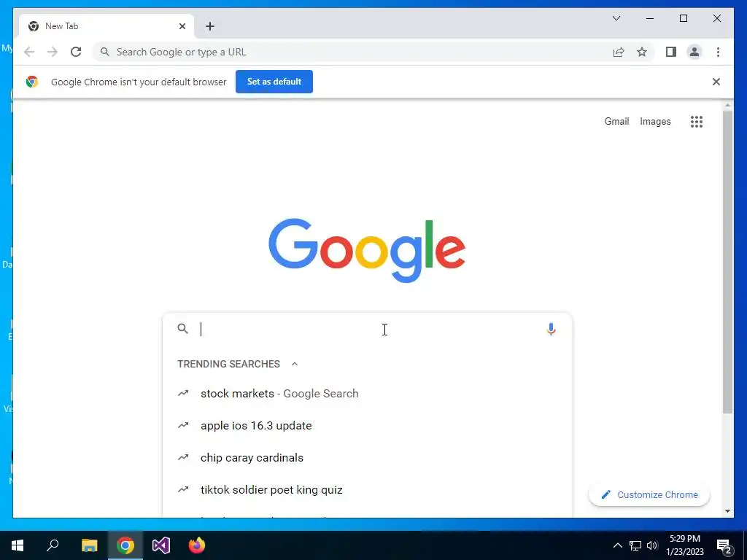The height and width of the screenshot is (560, 747).
Task: Click the page's vertical scrollbar thumb
Action: (727, 262)
